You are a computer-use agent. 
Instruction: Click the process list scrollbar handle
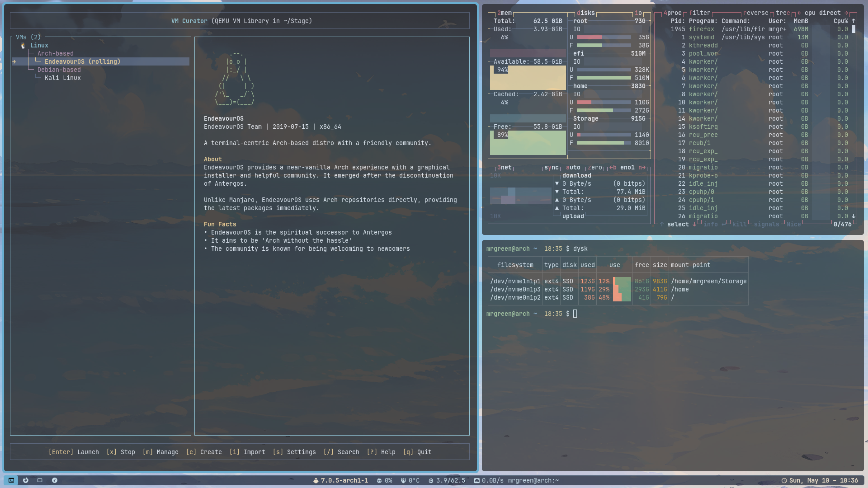click(x=854, y=29)
